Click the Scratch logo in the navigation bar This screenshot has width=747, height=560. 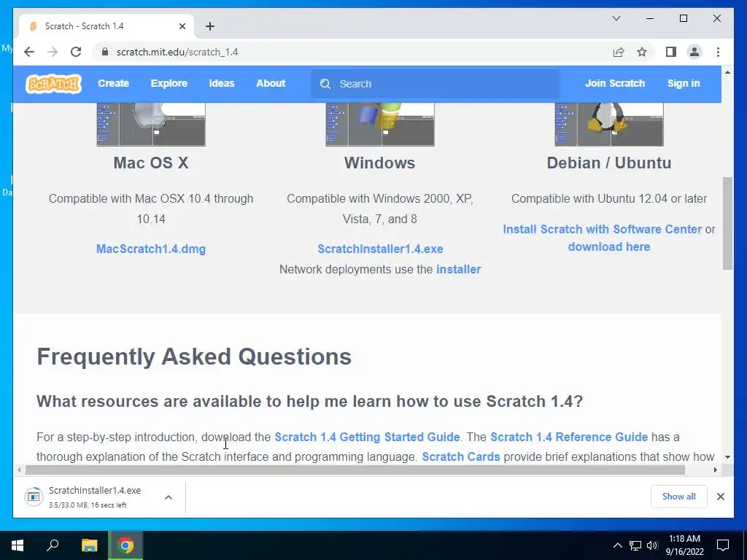(53, 84)
